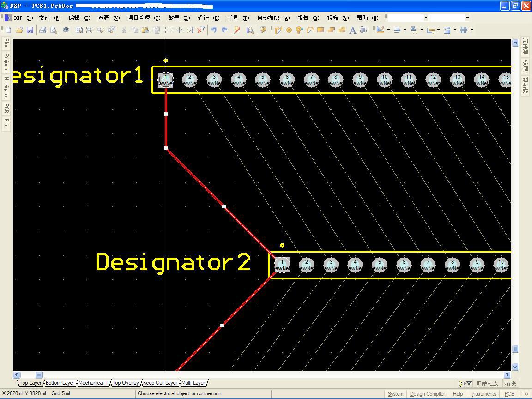Viewport: 532px width, 399px height.
Task: Choose the place pad tool
Action: (x=289, y=30)
